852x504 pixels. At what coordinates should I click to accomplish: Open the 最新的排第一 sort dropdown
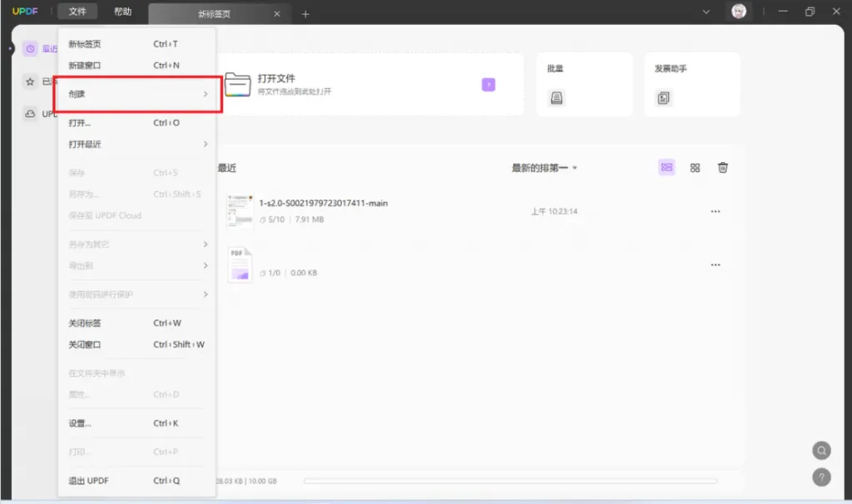click(x=544, y=168)
